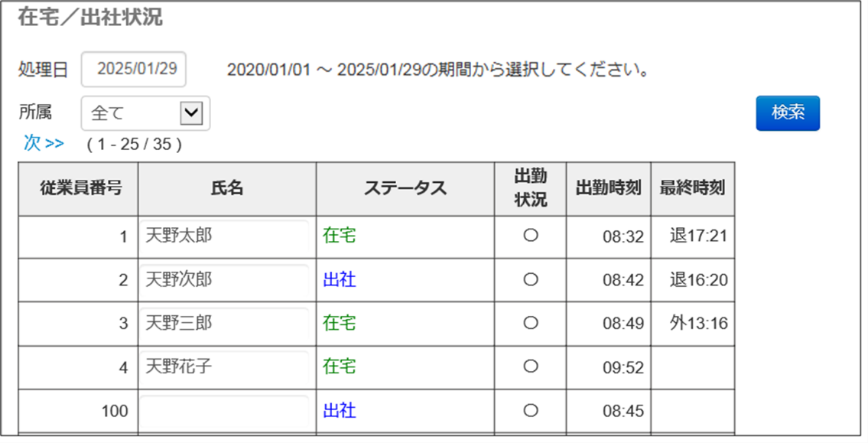Select the 在宅 status for 天野太郎
868x443 pixels.
point(340,236)
